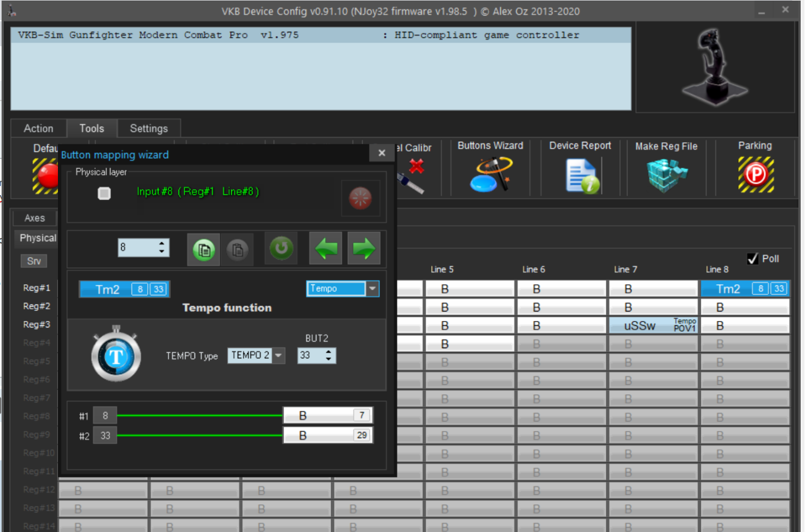Screen dimensions: 806x532
Task: Go to previous input with left arrow
Action: click(326, 248)
